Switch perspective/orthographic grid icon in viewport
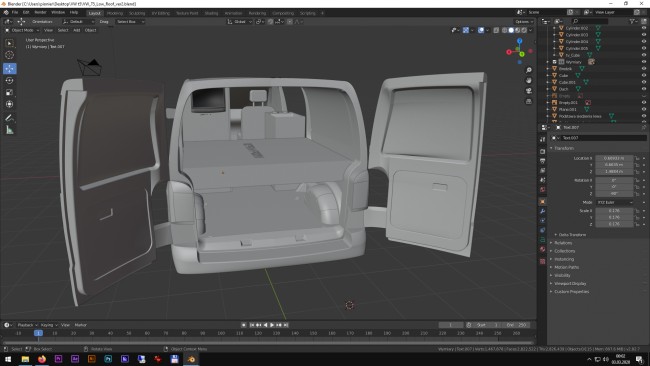The image size is (650, 366). (529, 101)
